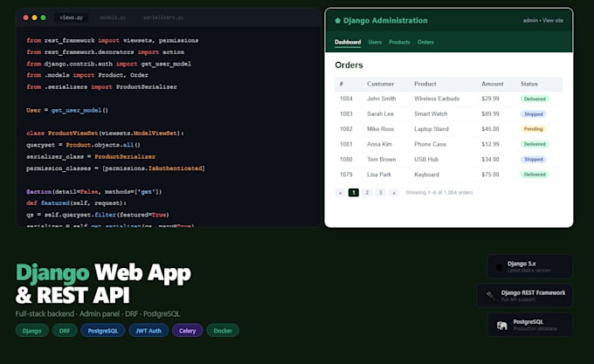Click the amount $45.00

(x=490, y=129)
